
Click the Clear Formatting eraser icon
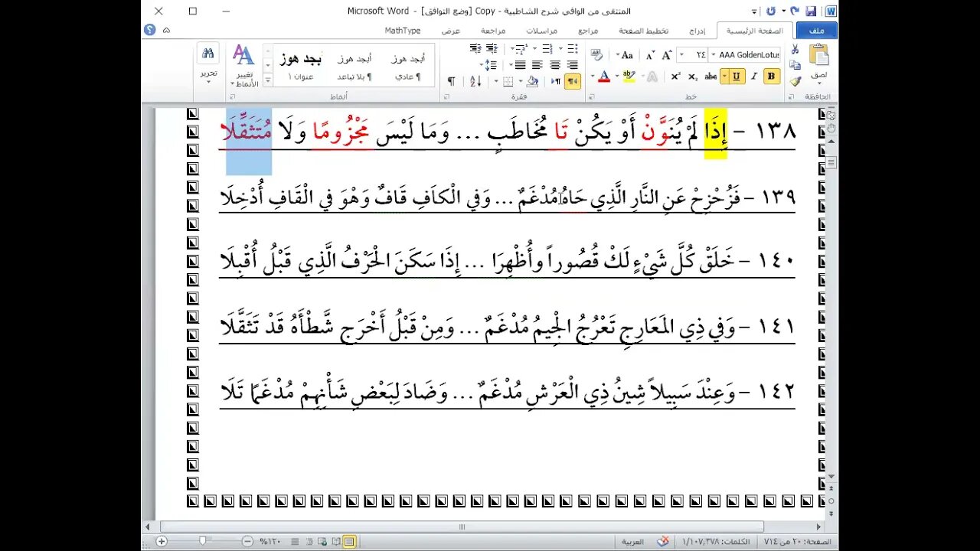[x=596, y=54]
